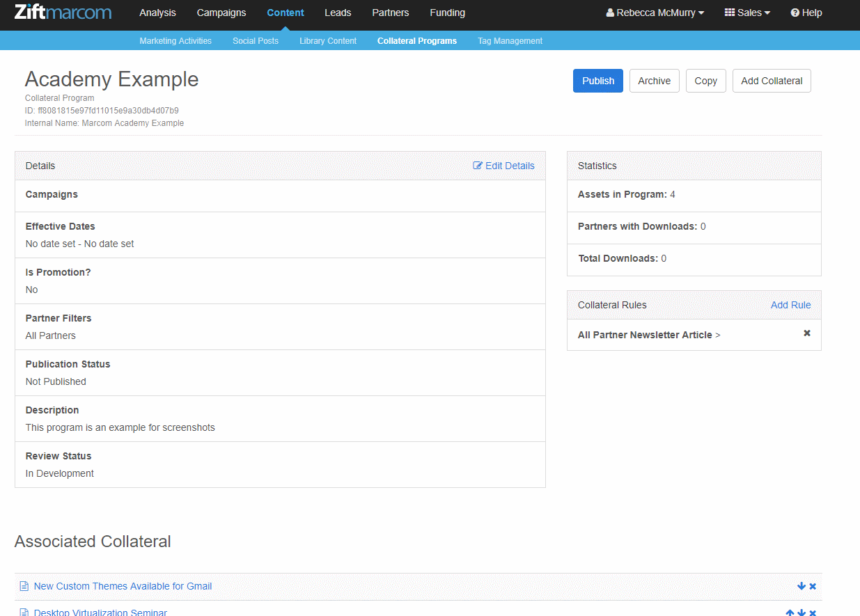Click the grid icon next to Sales
The width and height of the screenshot is (860, 616).
tap(730, 13)
